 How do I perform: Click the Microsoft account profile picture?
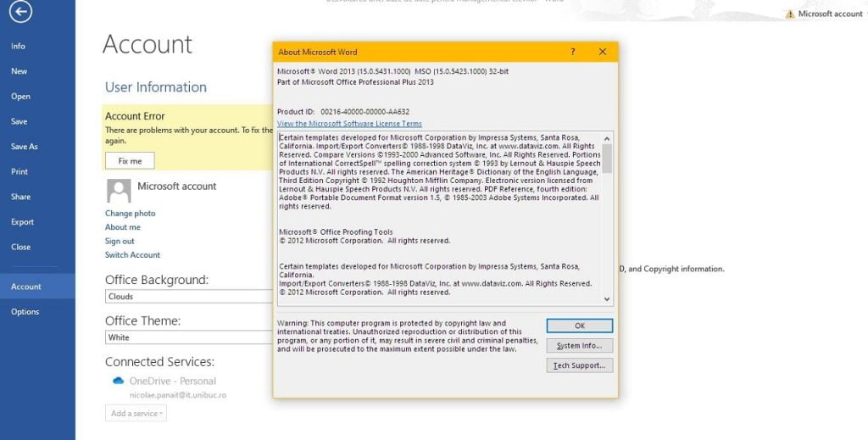[119, 190]
